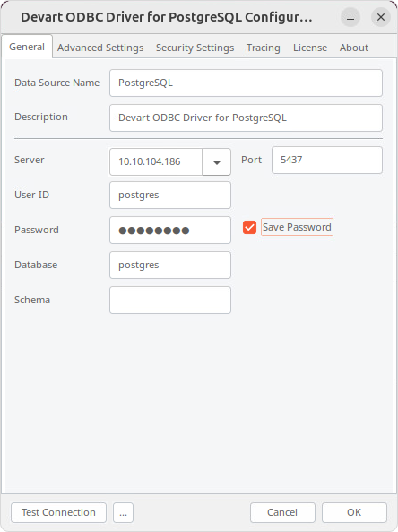The height and width of the screenshot is (532, 398).
Task: Click the Data Source Name label
Action: 57,83
